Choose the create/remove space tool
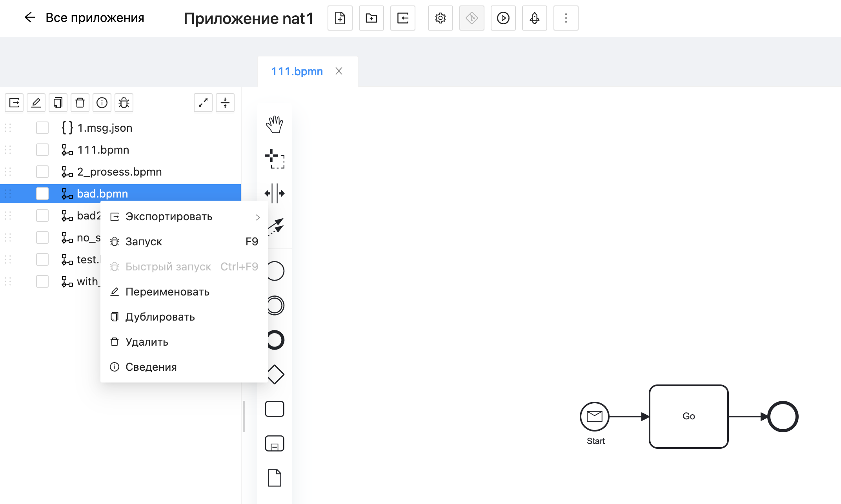 (x=274, y=193)
